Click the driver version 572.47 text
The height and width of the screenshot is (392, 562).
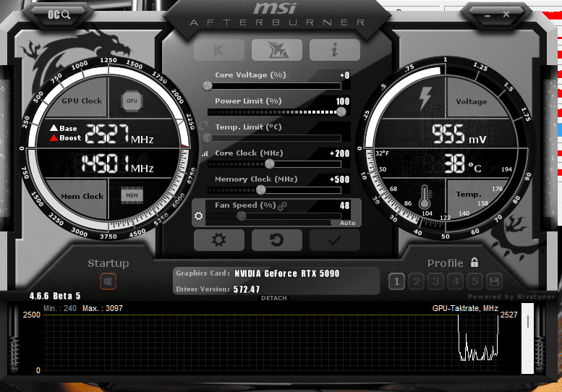[247, 289]
